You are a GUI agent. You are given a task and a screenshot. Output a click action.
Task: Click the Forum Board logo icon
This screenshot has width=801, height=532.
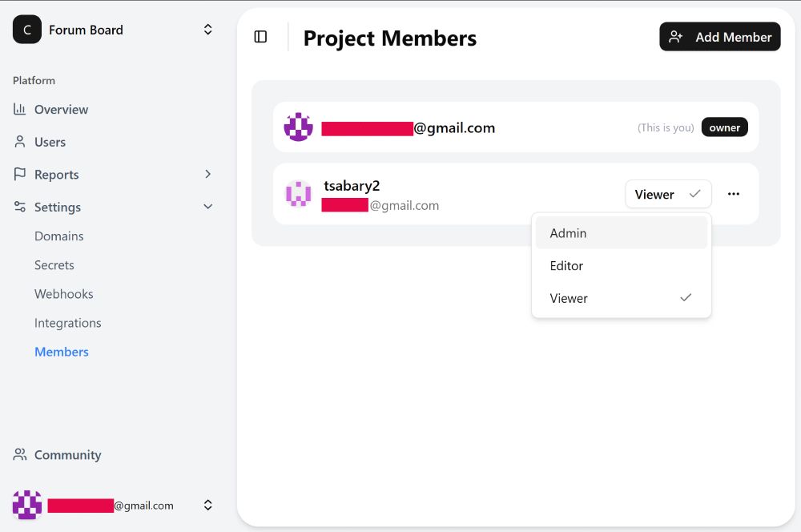click(x=27, y=30)
